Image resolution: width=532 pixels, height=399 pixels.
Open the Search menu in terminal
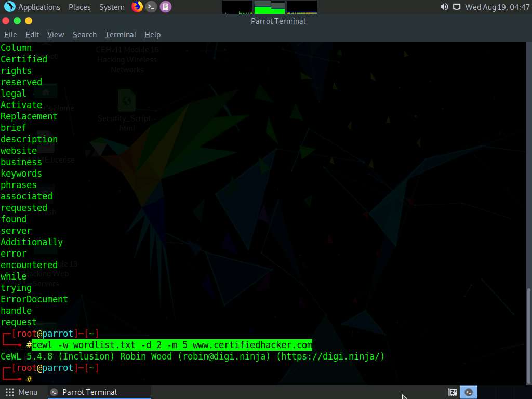pyautogui.click(x=85, y=35)
